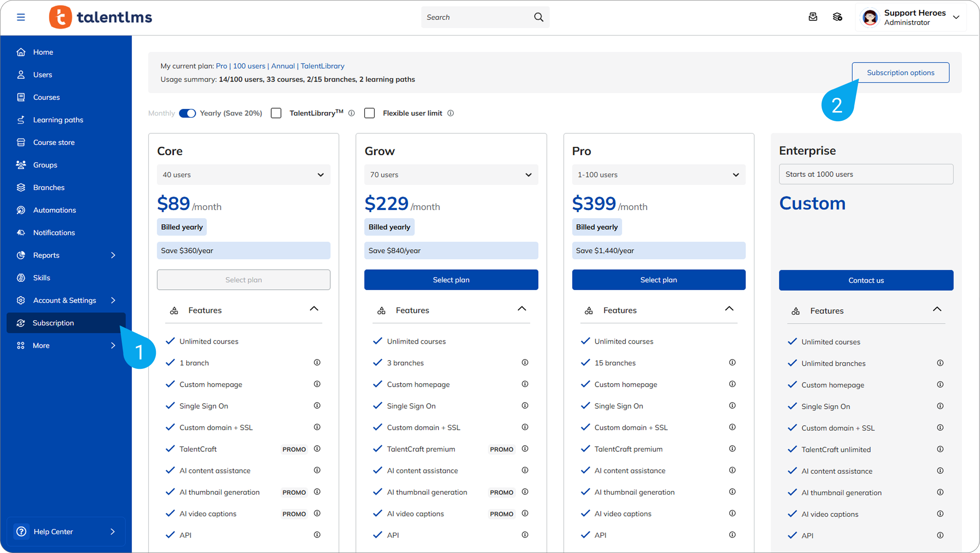
Task: Click the search magnifier icon
Action: (x=539, y=17)
